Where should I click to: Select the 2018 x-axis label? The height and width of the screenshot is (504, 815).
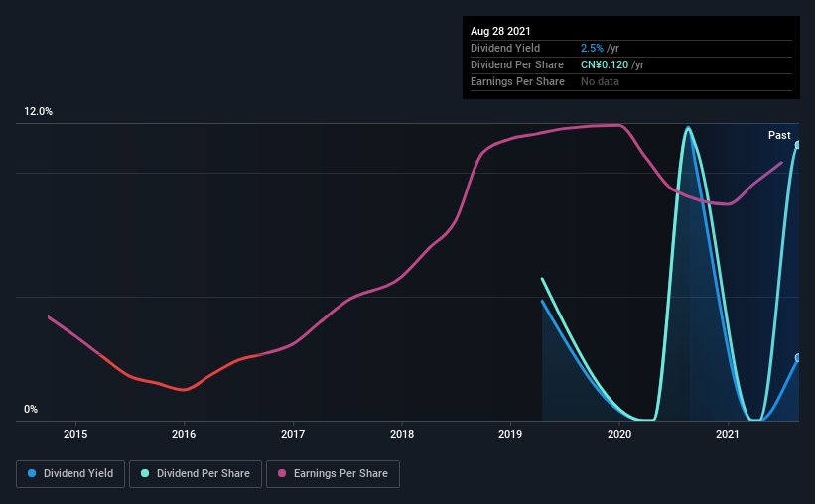coord(402,434)
